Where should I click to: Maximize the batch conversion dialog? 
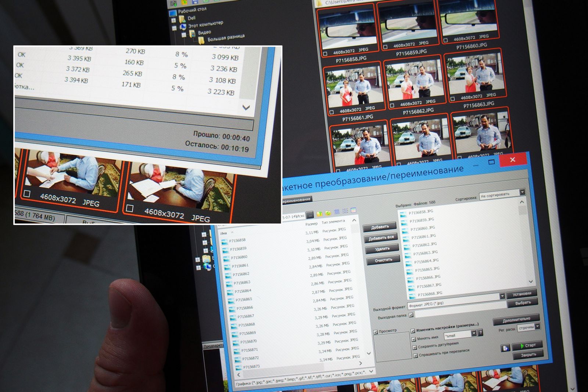(x=491, y=161)
